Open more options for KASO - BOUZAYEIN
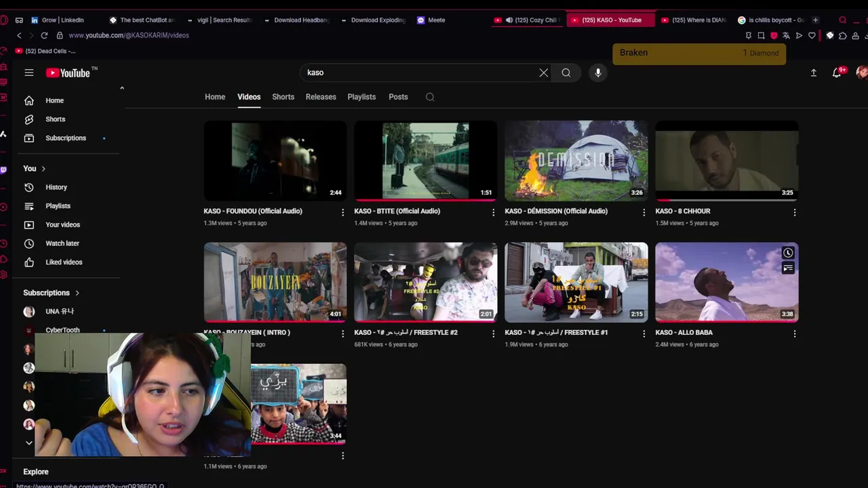This screenshot has height=488, width=868. pyautogui.click(x=342, y=333)
